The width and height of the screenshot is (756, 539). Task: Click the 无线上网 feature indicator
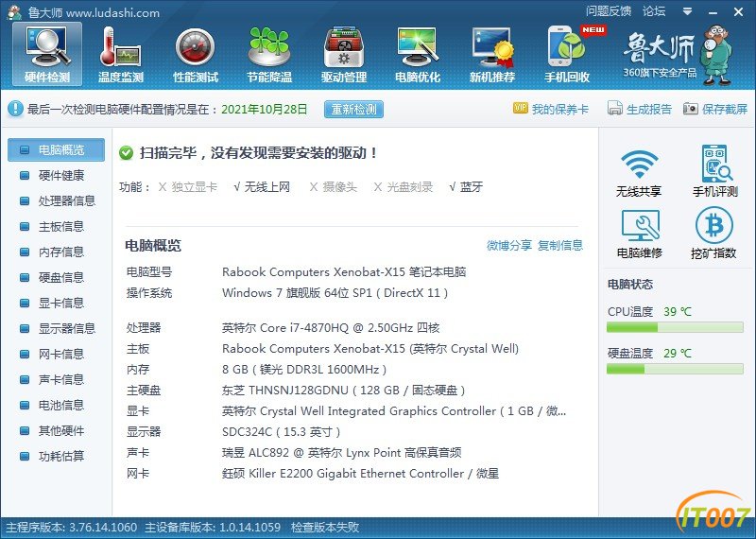click(x=262, y=186)
